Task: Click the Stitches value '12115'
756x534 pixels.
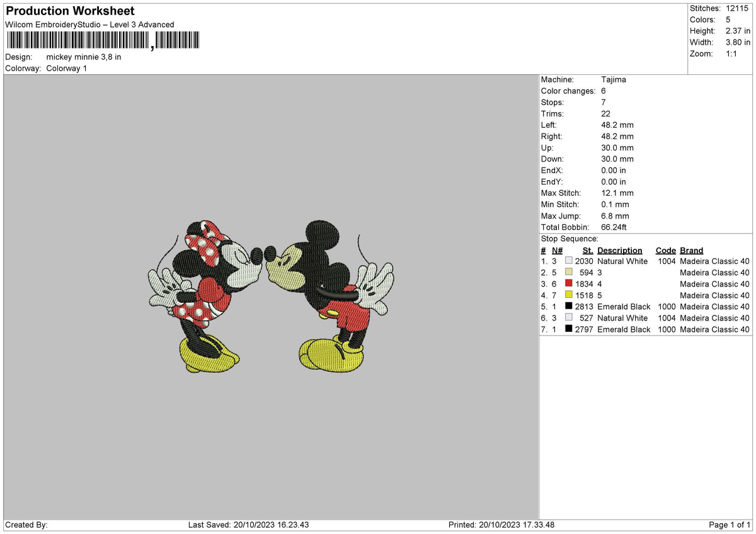Action: 738,8
